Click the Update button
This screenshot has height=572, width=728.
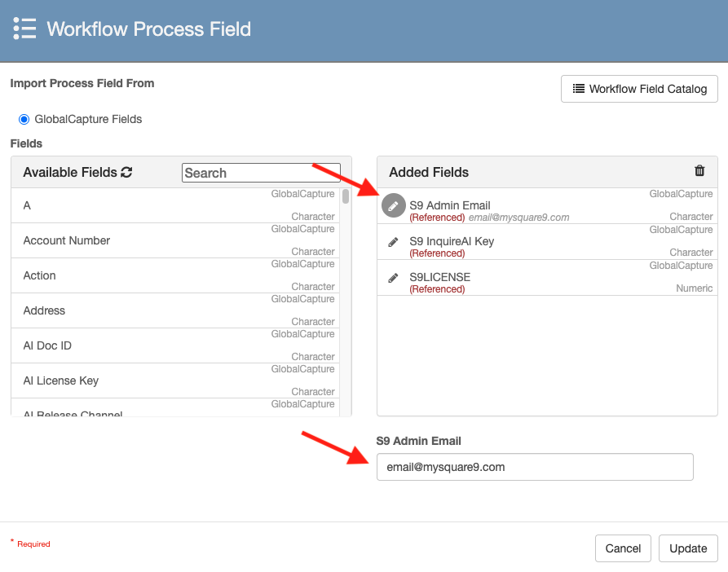(688, 548)
